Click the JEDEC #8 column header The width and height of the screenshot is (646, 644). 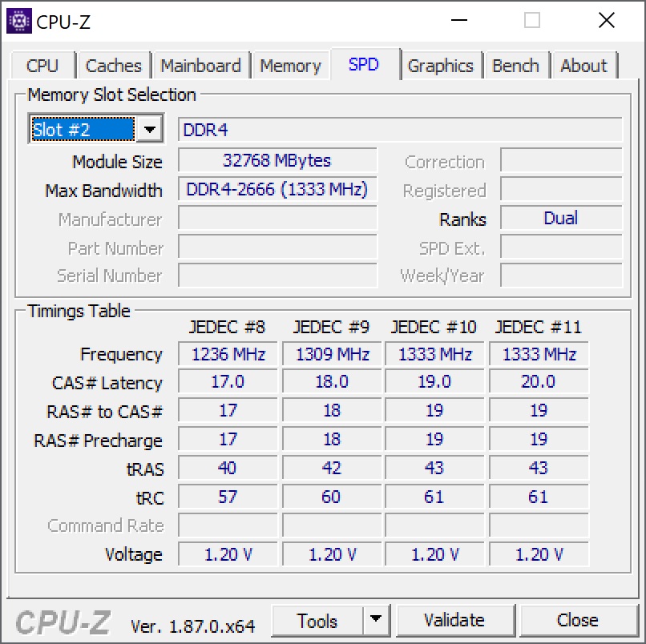click(x=227, y=328)
